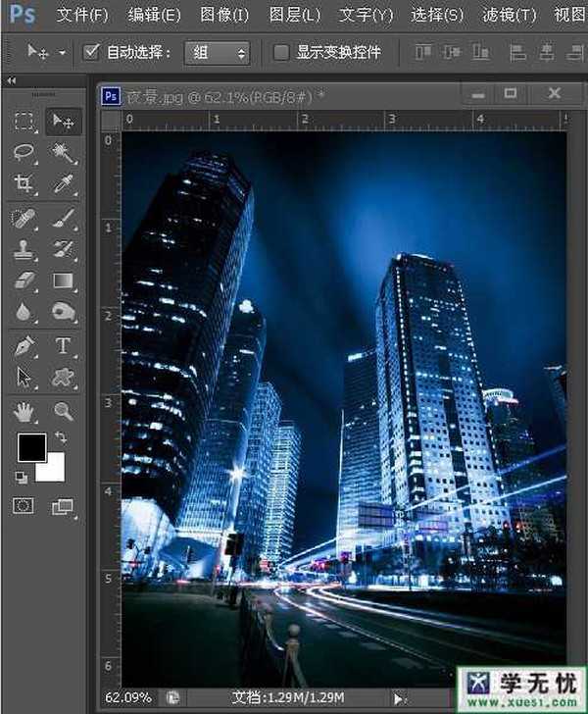Uncheck the 自动选择 checkbox
Image resolution: width=588 pixels, height=714 pixels.
pyautogui.click(x=92, y=52)
